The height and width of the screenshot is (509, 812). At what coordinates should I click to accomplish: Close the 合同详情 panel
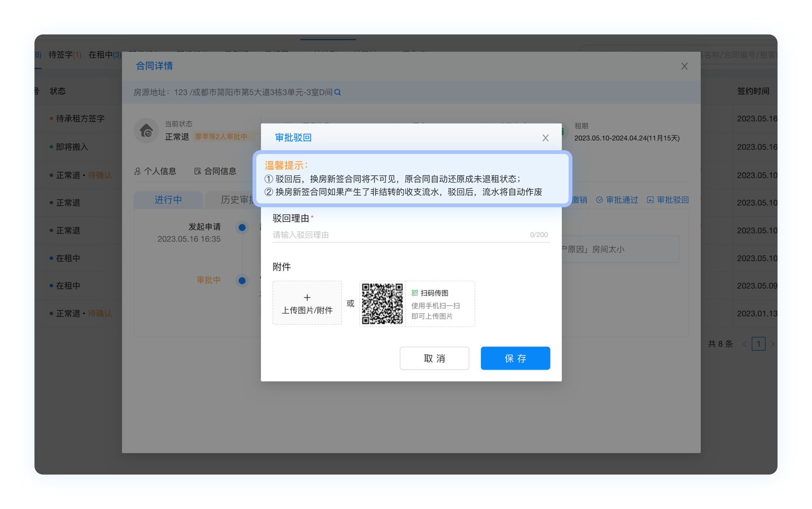pyautogui.click(x=684, y=66)
